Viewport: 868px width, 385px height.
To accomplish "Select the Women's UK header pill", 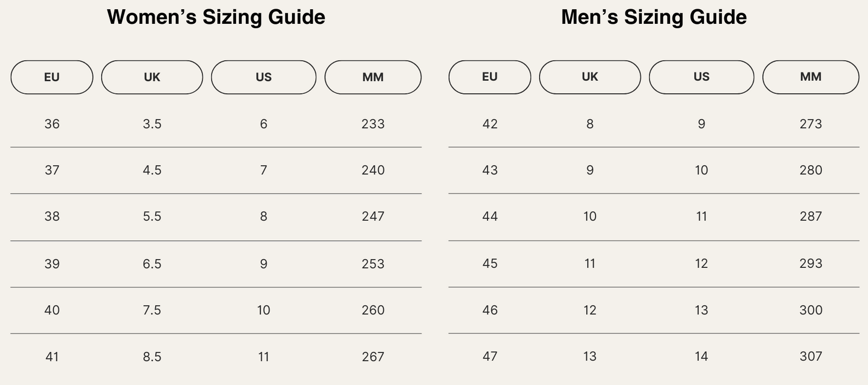I will coord(152,77).
